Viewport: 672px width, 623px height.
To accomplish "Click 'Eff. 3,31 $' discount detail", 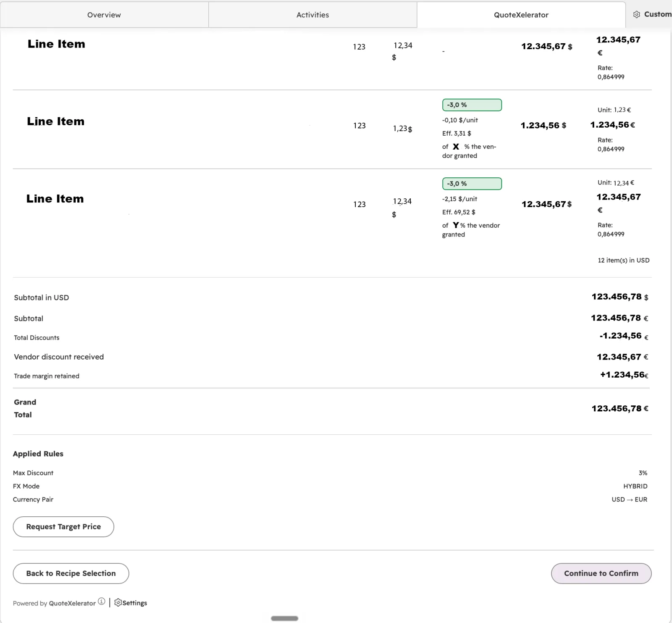I will pos(457,134).
